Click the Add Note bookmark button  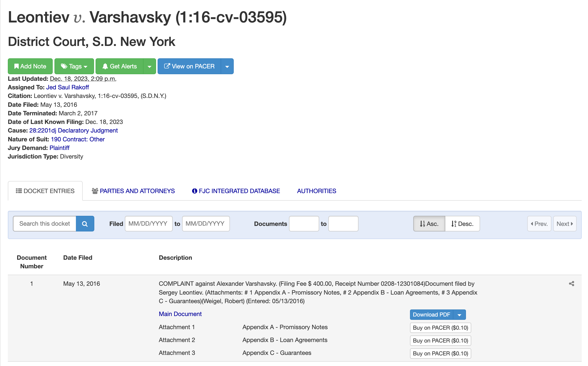pos(30,66)
